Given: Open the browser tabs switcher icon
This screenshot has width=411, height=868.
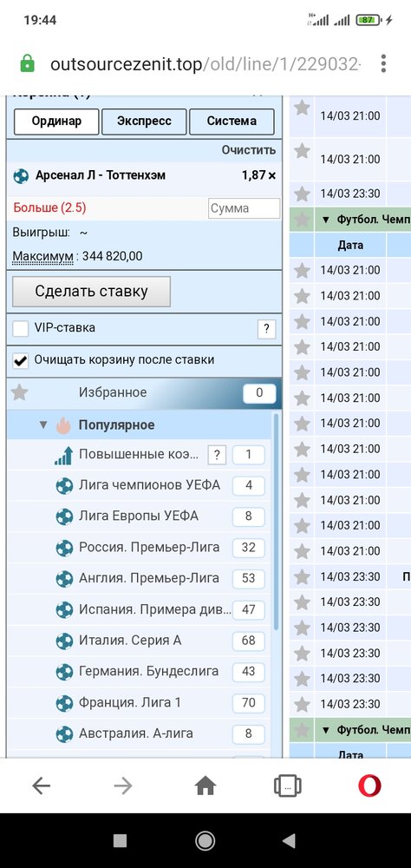Looking at the screenshot, I should point(288,786).
